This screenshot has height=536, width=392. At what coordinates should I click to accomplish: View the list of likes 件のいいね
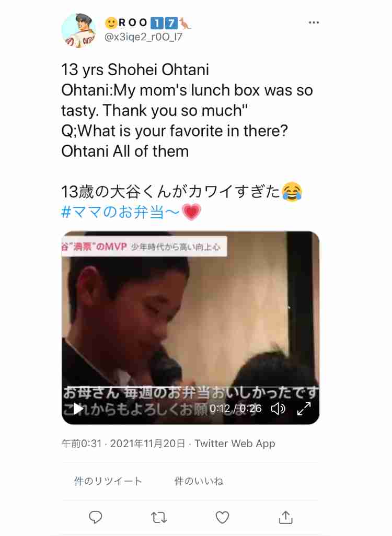(x=199, y=481)
